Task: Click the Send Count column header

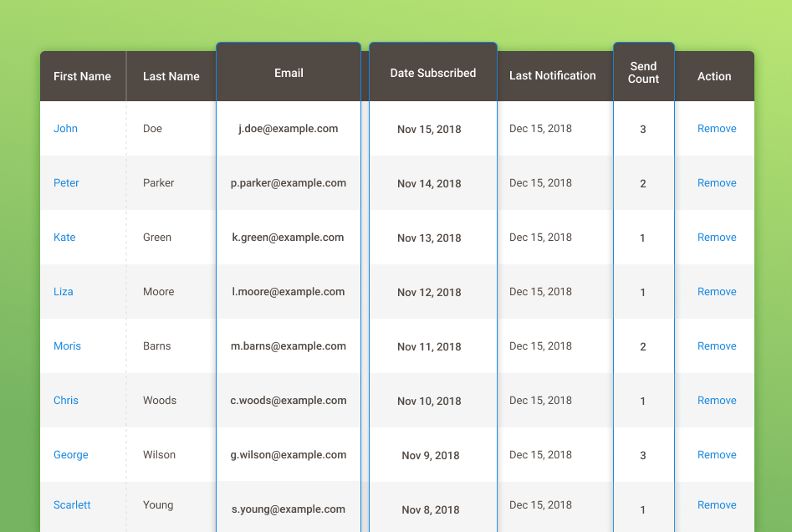Action: [643, 72]
